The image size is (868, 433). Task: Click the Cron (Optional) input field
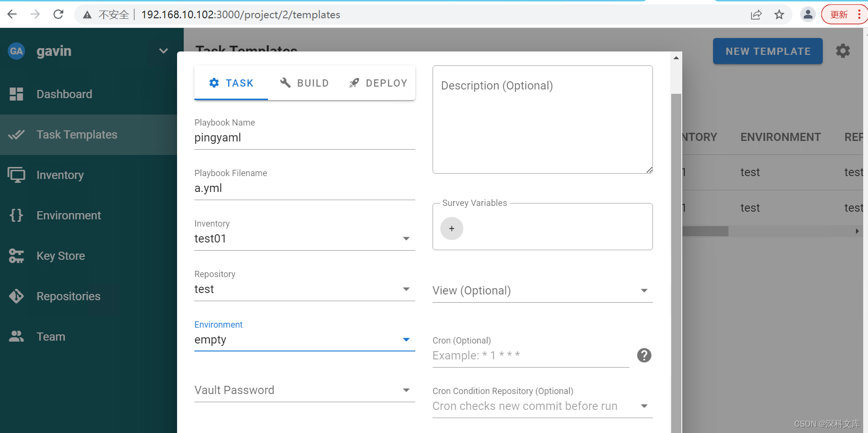(x=531, y=356)
